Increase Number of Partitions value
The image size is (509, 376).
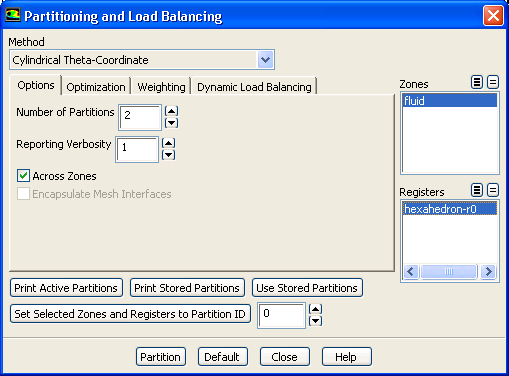click(171, 111)
